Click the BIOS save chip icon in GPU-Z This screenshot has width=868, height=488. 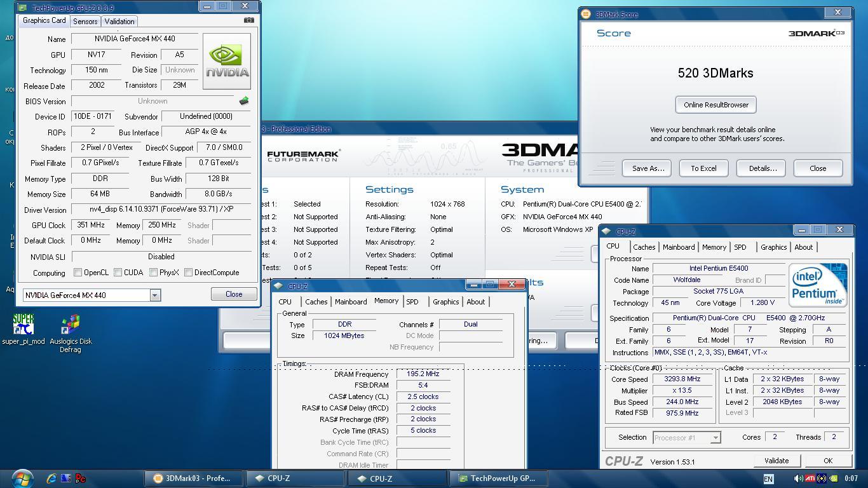(244, 101)
